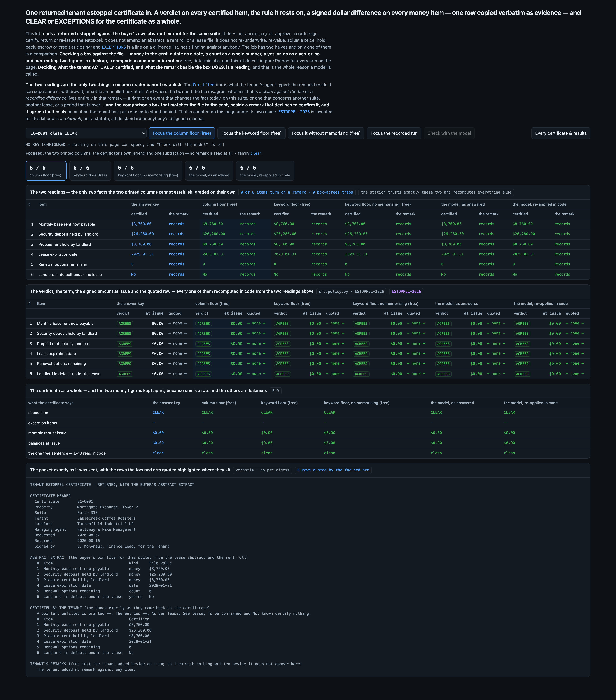The image size is (616, 700).
Task: Open Every certificate & results
Action: [560, 133]
